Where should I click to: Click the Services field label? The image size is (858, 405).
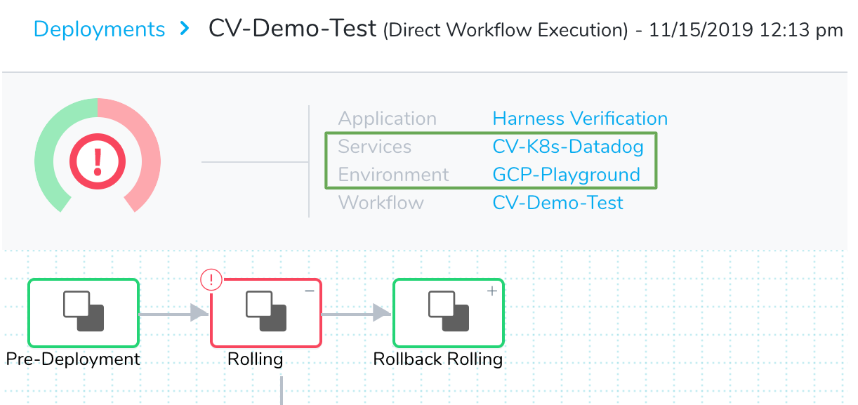point(375,147)
